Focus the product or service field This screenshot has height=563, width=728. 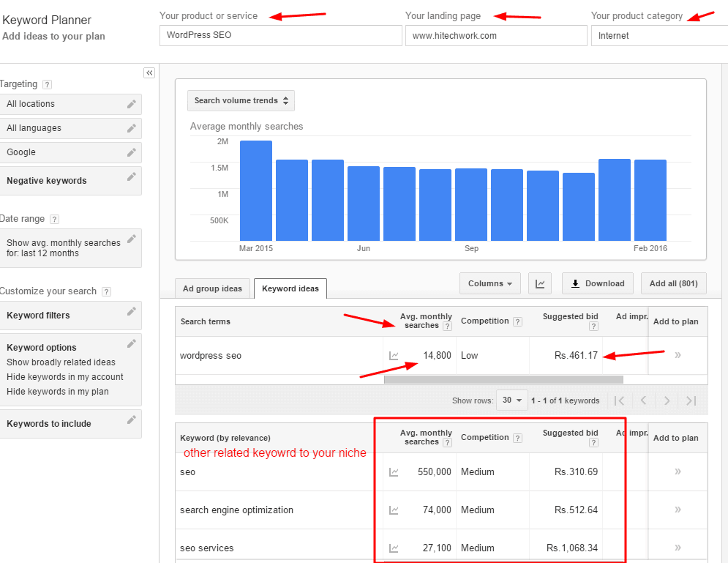click(280, 35)
